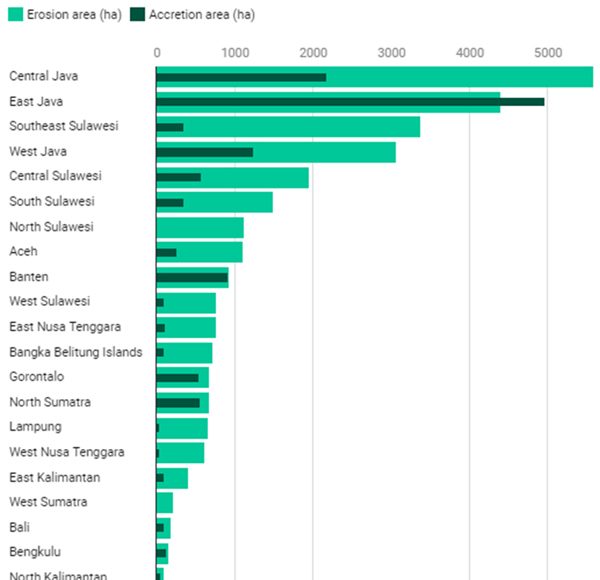Click the East Java dark accretion bar
The image size is (600, 580).
[350, 101]
